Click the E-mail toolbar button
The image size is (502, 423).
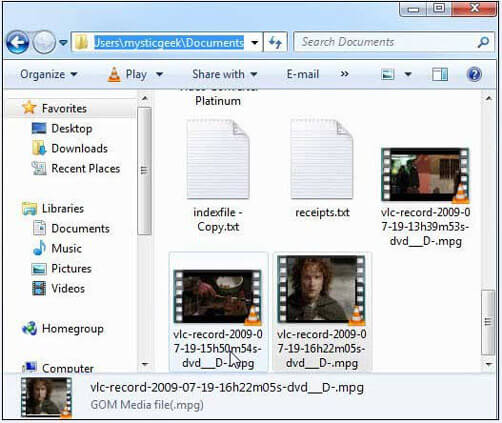(303, 74)
